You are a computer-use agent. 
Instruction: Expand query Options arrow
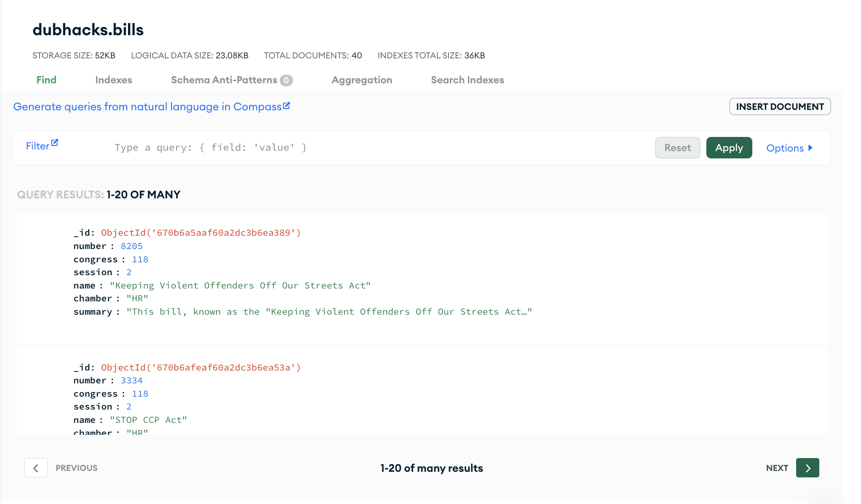pyautogui.click(x=810, y=148)
